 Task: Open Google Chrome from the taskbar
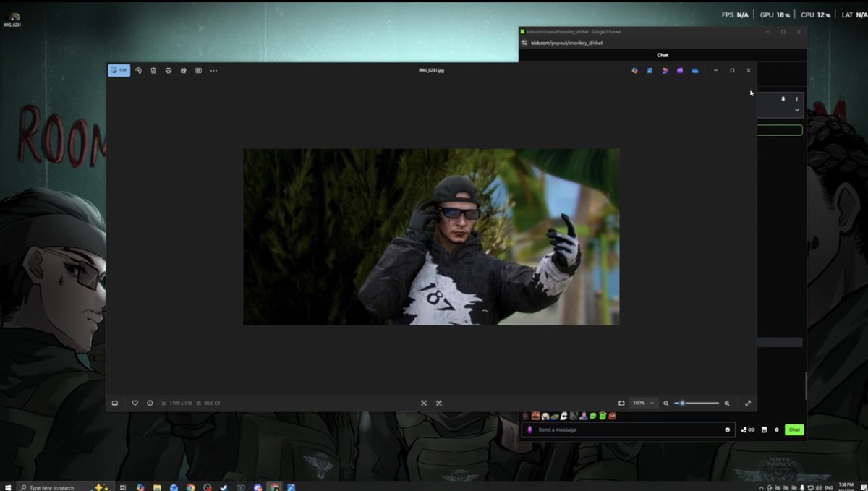(x=190, y=487)
